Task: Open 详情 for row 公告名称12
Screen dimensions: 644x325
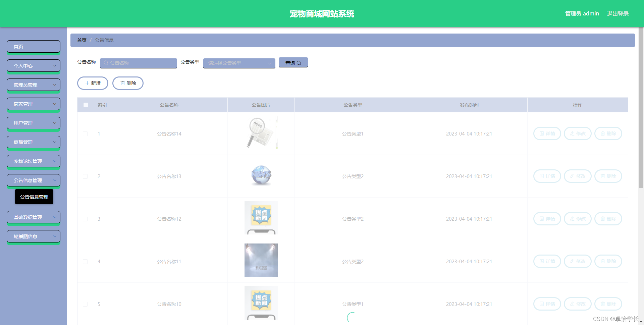Action: (x=547, y=219)
